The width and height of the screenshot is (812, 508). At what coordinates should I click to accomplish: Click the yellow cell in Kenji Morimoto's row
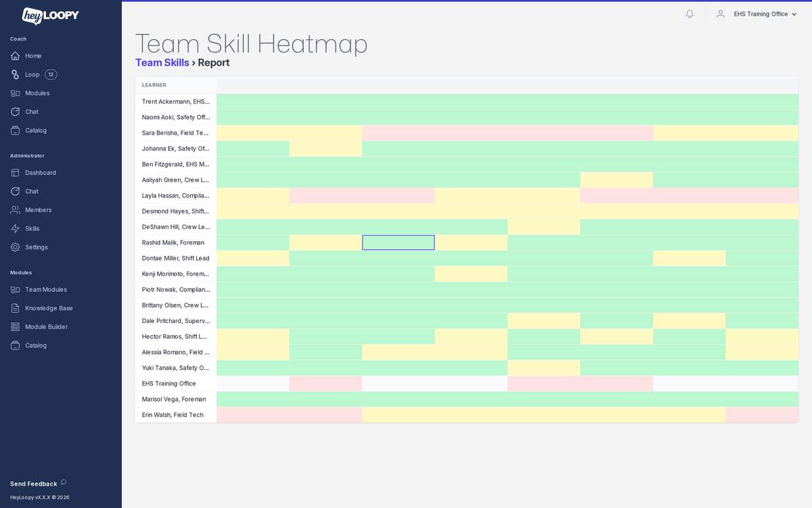(471, 274)
